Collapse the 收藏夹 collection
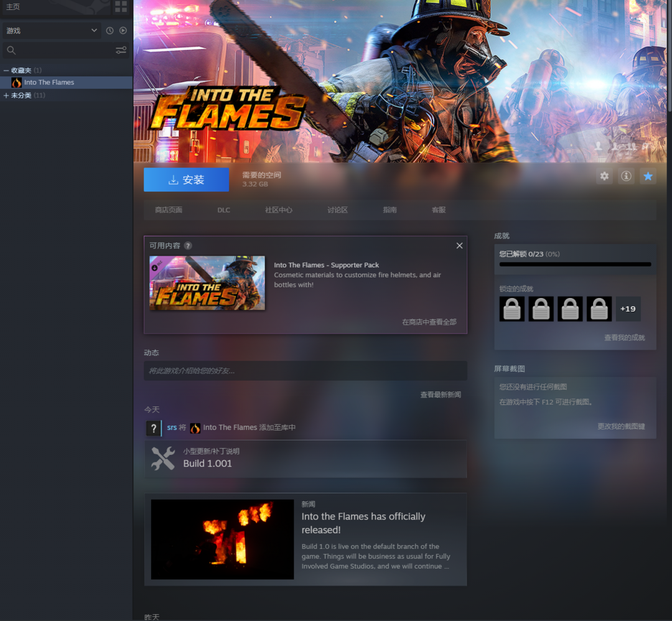The image size is (672, 621). pyautogui.click(x=6, y=70)
